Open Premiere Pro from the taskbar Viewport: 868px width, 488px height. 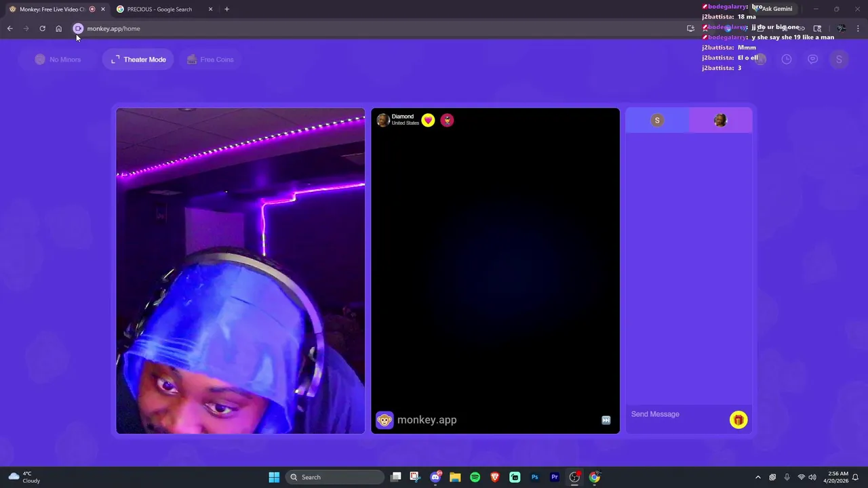(x=555, y=477)
